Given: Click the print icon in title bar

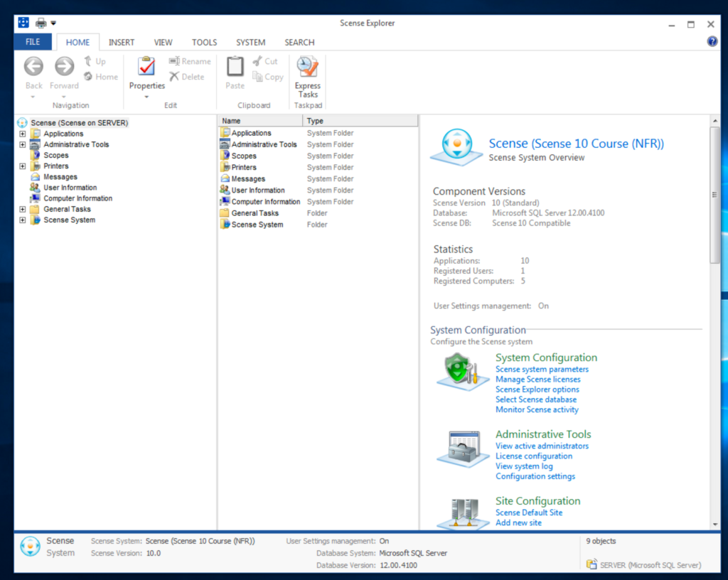Looking at the screenshot, I should [x=41, y=23].
